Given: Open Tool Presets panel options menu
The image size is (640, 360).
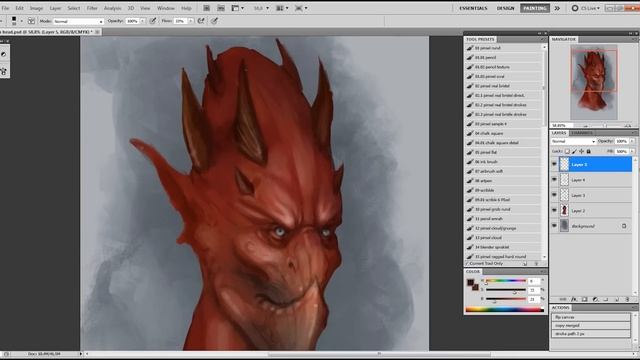Looking at the screenshot, I should pos(543,39).
